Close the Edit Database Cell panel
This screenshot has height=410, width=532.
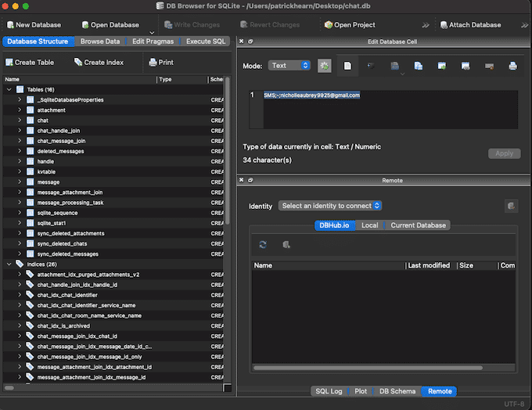tap(241, 41)
